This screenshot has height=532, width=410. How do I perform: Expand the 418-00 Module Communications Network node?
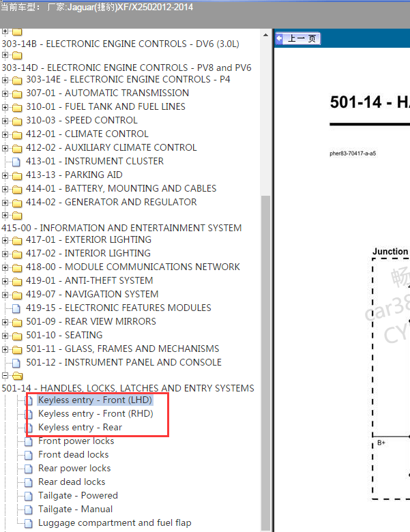tap(5, 267)
